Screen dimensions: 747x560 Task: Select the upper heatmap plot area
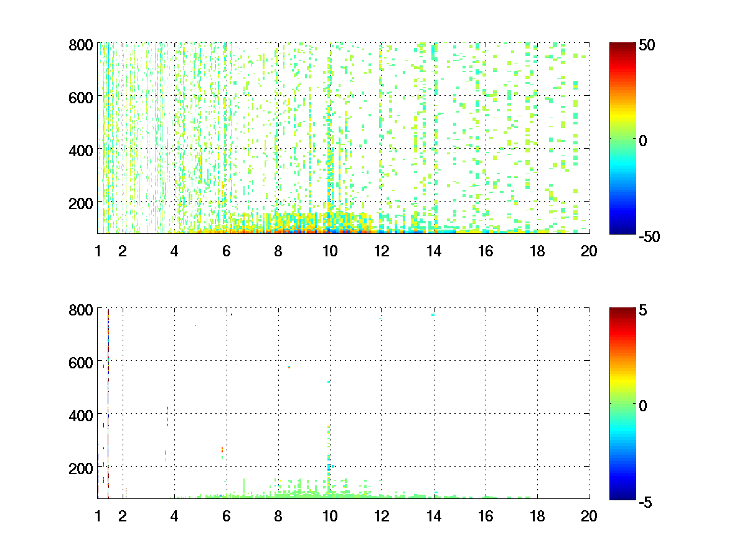click(x=344, y=138)
